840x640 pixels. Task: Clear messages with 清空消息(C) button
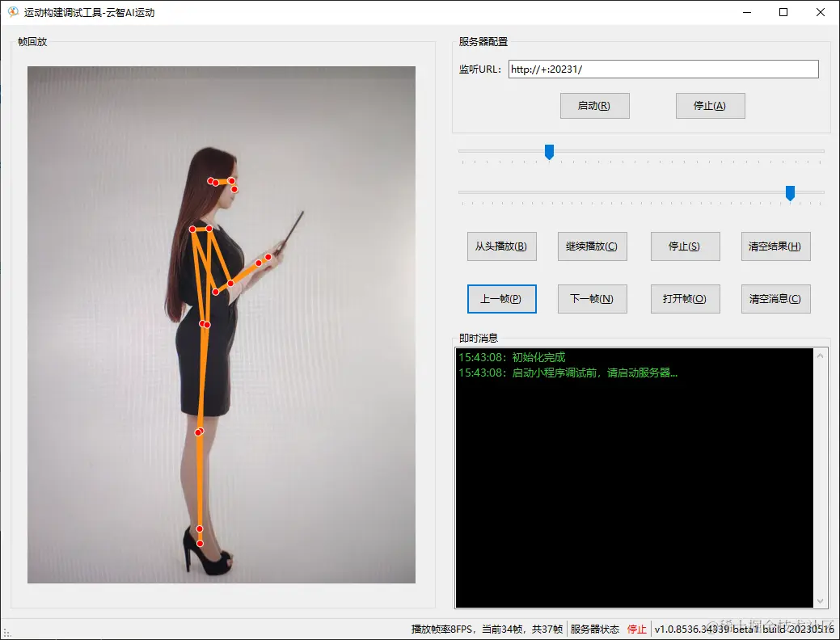point(775,299)
